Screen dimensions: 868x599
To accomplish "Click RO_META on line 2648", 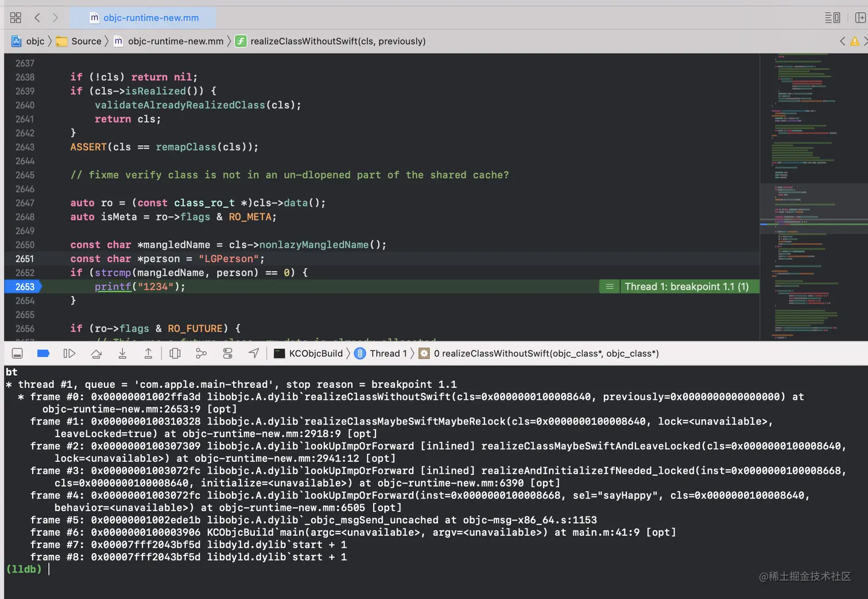I will (x=250, y=217).
